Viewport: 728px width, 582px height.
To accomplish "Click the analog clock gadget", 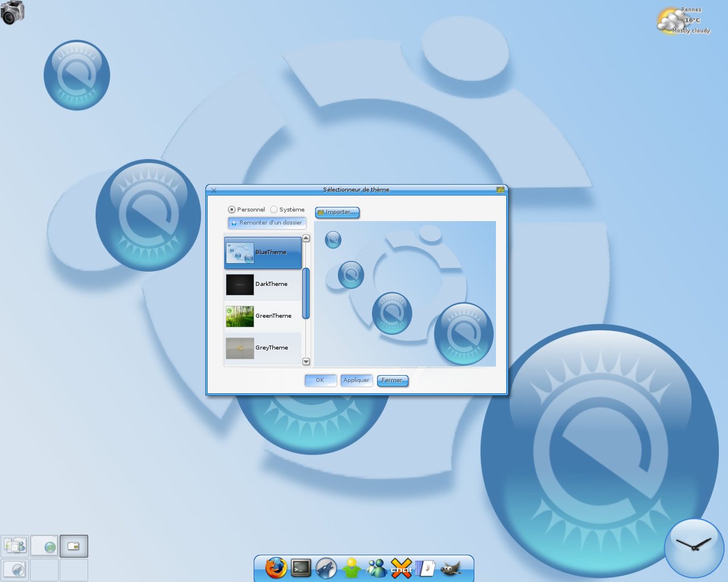I will click(x=694, y=548).
